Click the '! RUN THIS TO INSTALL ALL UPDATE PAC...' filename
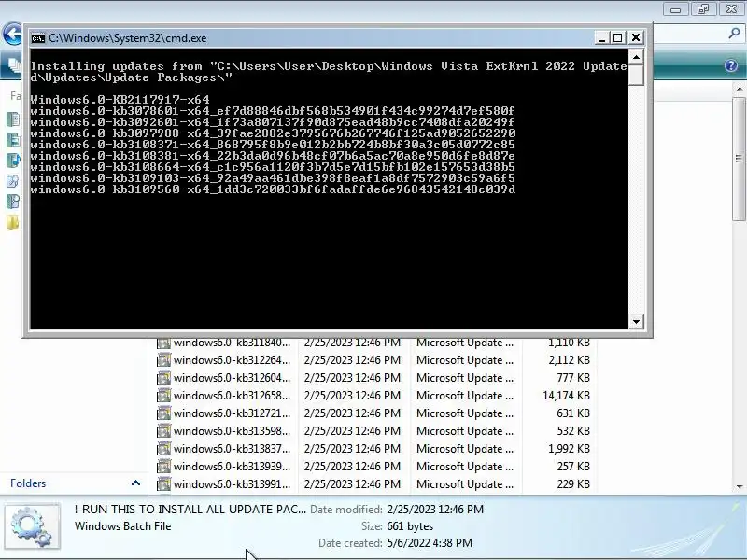The height and width of the screenshot is (560, 747). click(x=190, y=510)
